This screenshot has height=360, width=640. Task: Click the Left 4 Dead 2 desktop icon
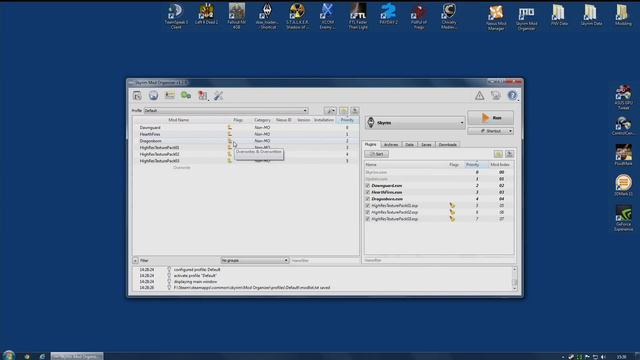tap(206, 14)
